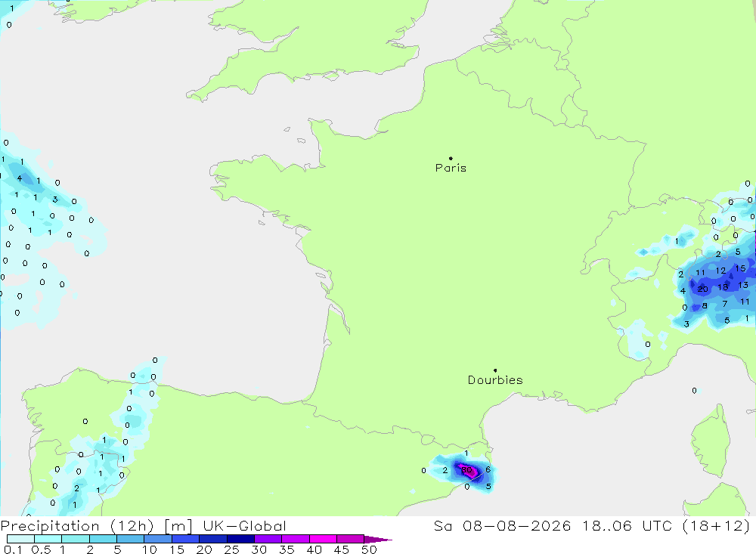Screen dimensions: 756x554
Task: Click the '13' precipitation value near east edge
Action: pos(743,285)
